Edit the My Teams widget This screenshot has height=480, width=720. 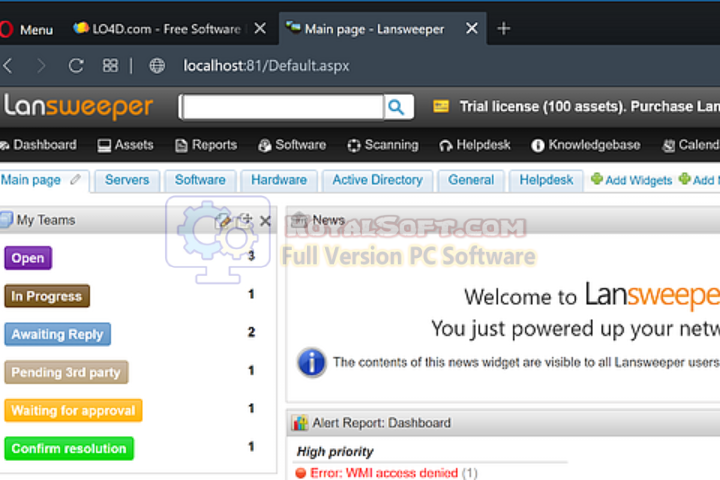(223, 220)
